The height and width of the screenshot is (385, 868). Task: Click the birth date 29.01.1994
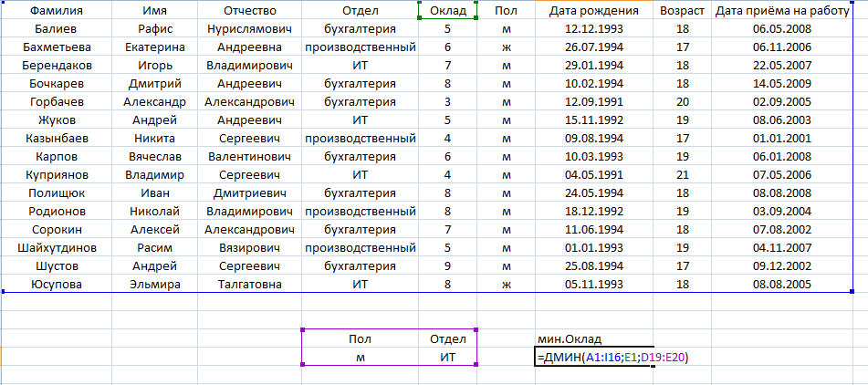[x=594, y=66]
